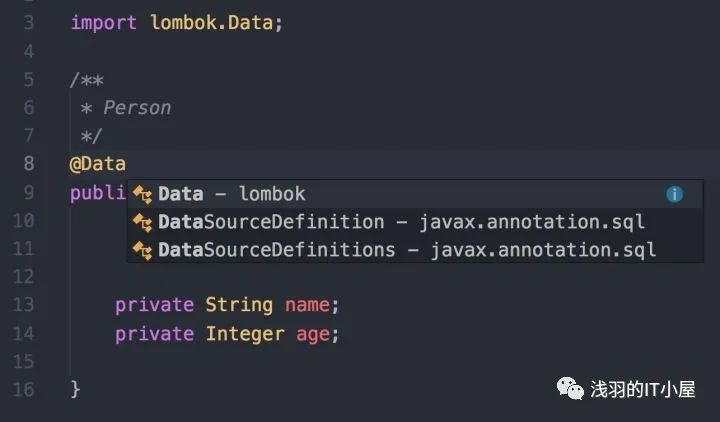720x422 pixels.
Task: Place cursor on @Data annotation
Action: click(97, 164)
